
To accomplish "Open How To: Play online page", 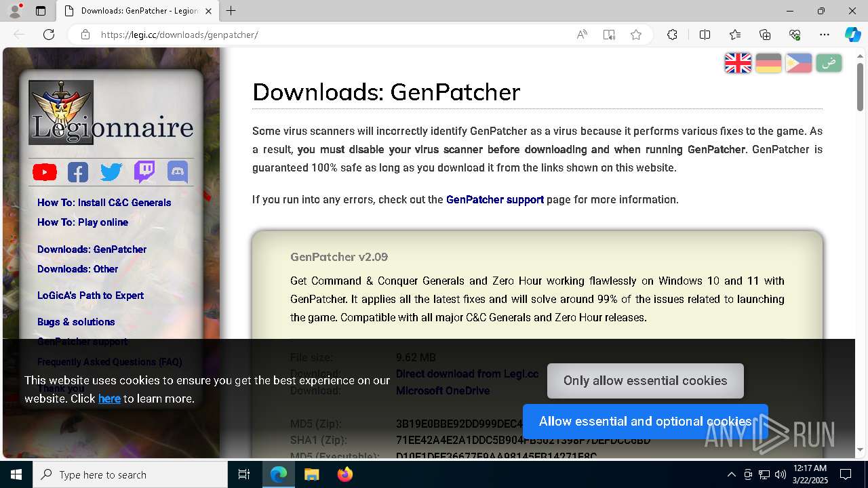I will point(83,222).
